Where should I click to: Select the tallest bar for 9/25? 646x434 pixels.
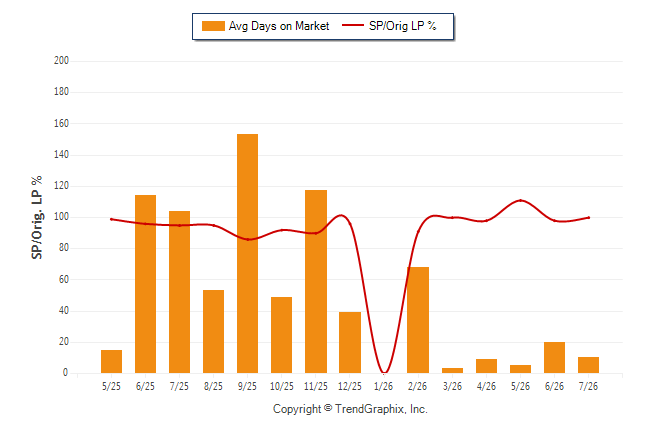(247, 253)
